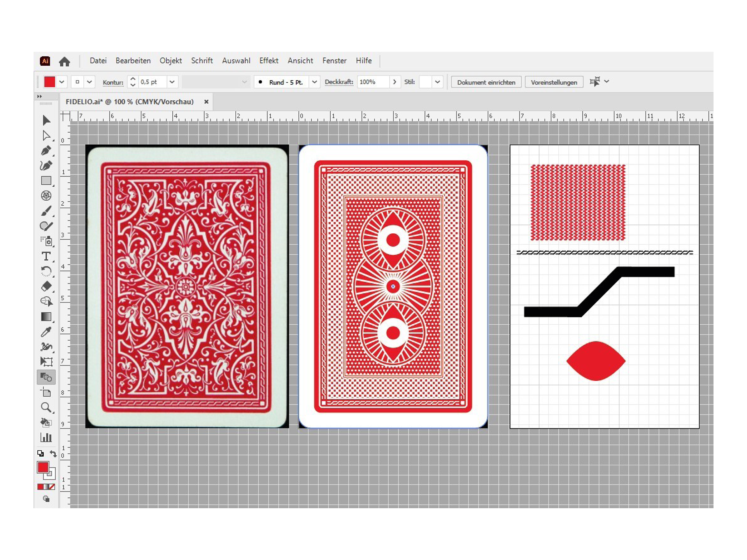This screenshot has width=747, height=560.
Task: Close the FIDELIO.ai document tab
Action: tap(207, 102)
